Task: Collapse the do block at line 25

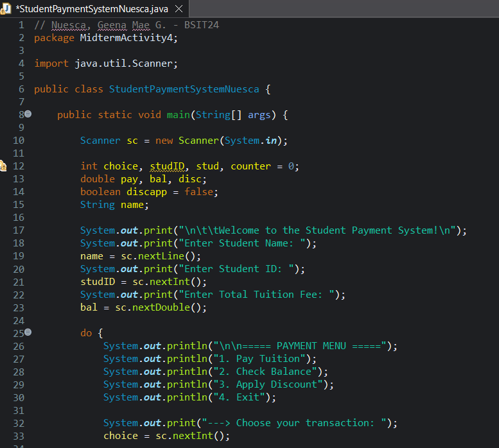Action: (x=28, y=332)
